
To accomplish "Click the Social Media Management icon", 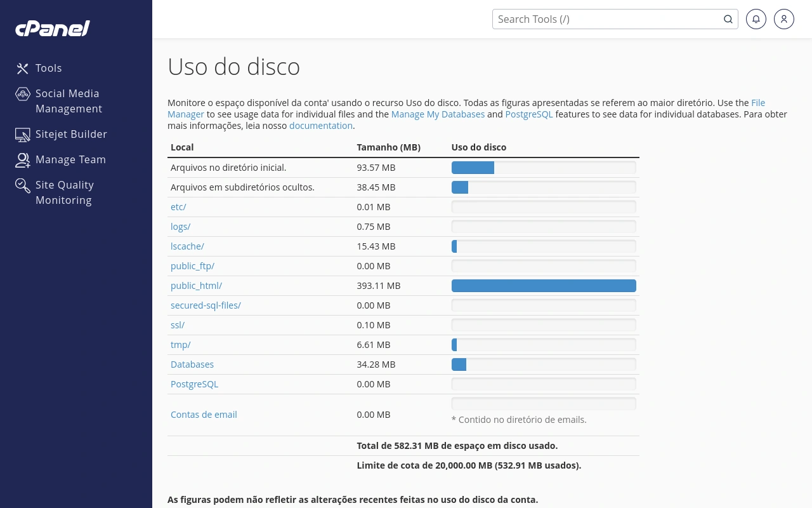I will tap(23, 93).
